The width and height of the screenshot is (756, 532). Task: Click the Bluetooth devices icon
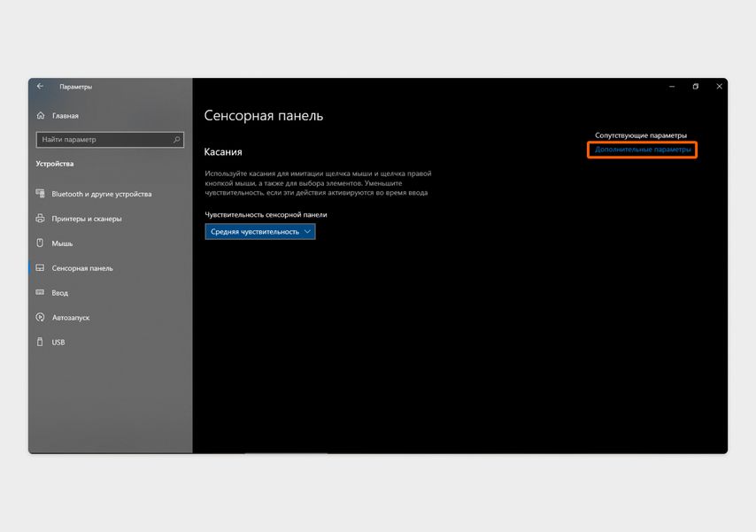pos(41,193)
